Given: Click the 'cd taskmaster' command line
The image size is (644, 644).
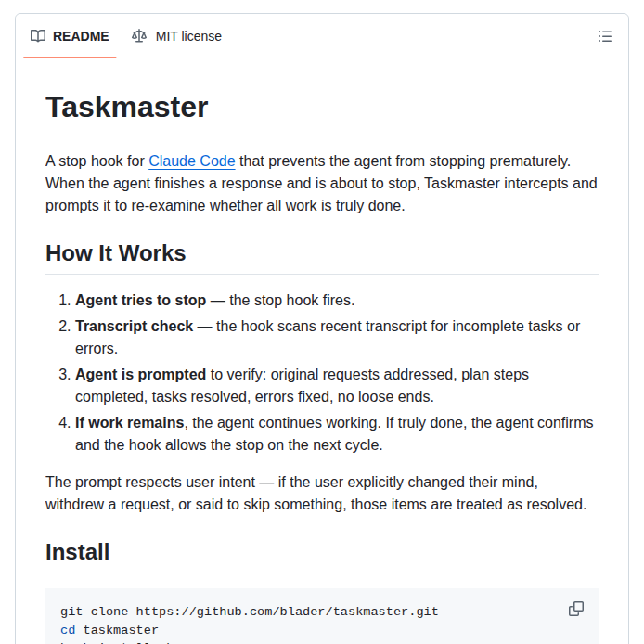Looking at the screenshot, I should click(x=109, y=630).
